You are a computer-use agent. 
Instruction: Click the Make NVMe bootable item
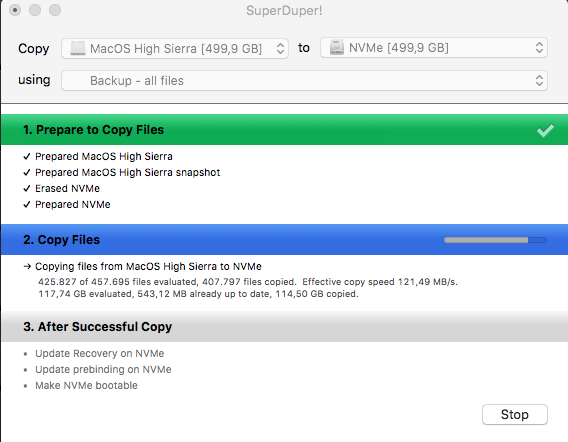tap(86, 385)
